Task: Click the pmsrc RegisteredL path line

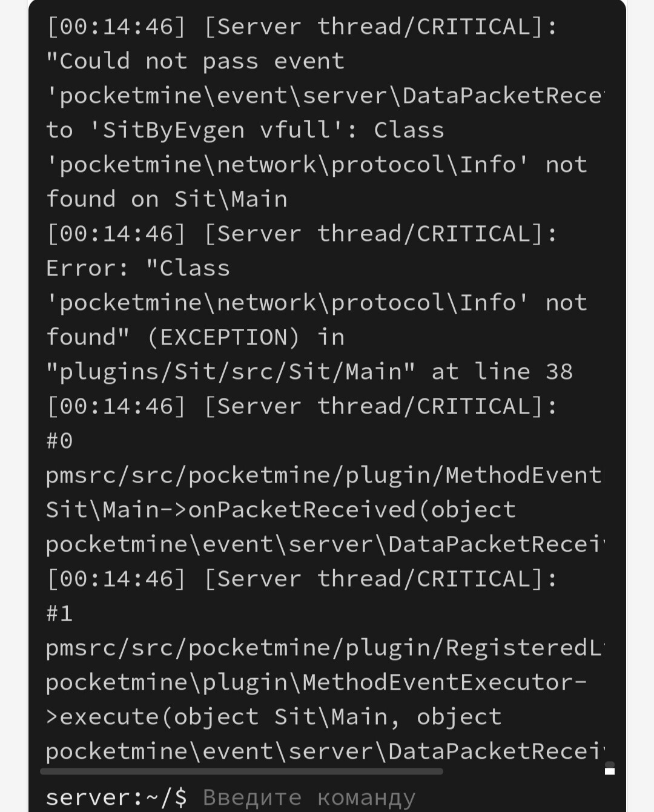Action: [324, 648]
